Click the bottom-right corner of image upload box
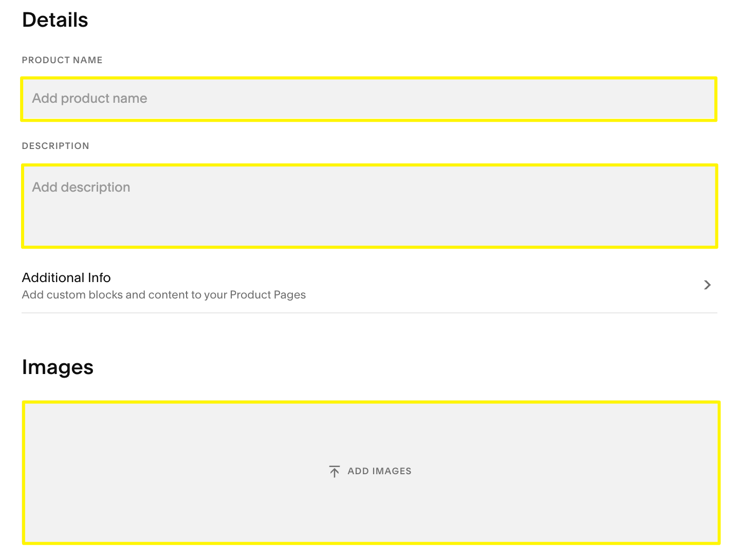The width and height of the screenshot is (740, 560). pos(711,535)
